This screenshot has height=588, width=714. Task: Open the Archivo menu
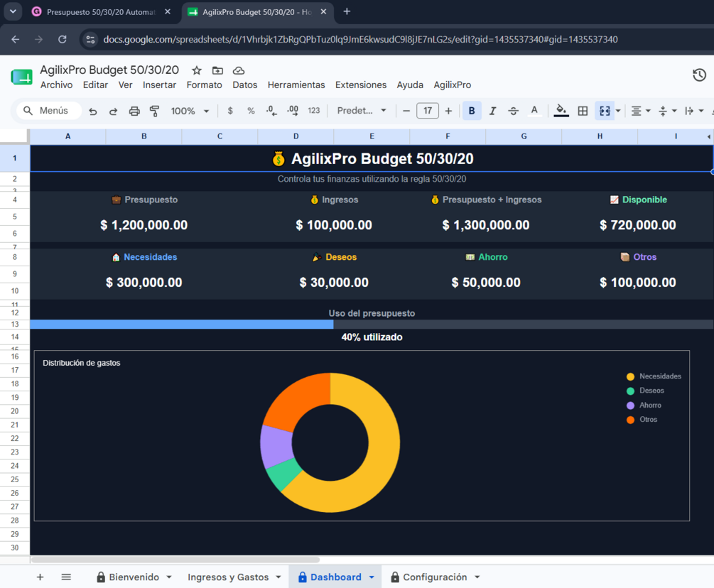(56, 85)
